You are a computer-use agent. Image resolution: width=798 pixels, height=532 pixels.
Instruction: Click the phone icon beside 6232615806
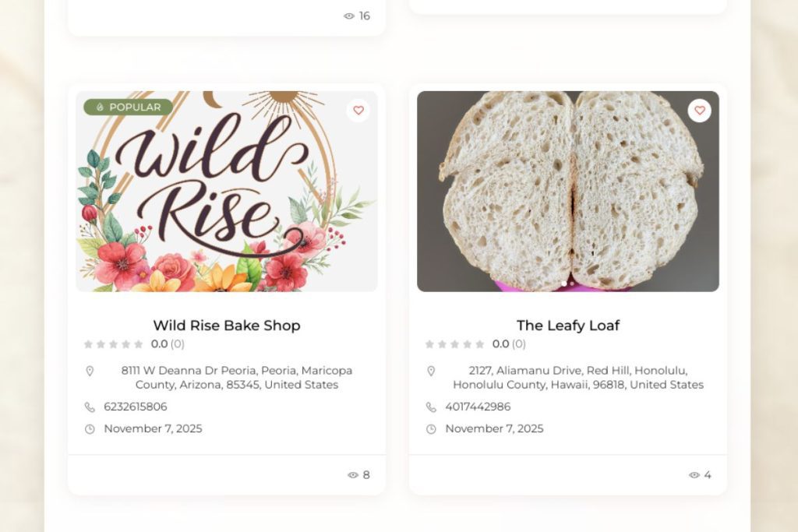point(90,407)
